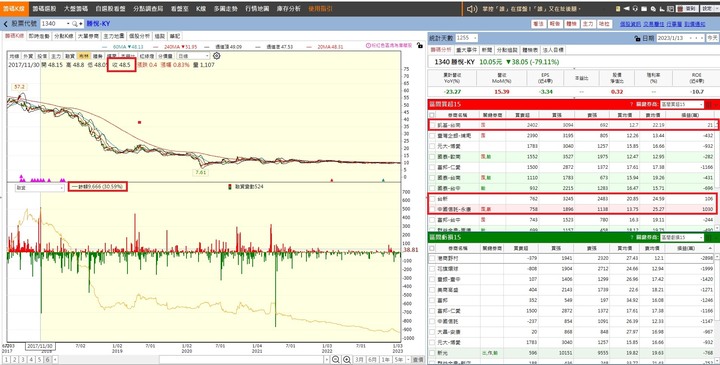This screenshot has width=720, height=365.
Task: Toggle the 投信 chart overlay
Action: point(42,56)
